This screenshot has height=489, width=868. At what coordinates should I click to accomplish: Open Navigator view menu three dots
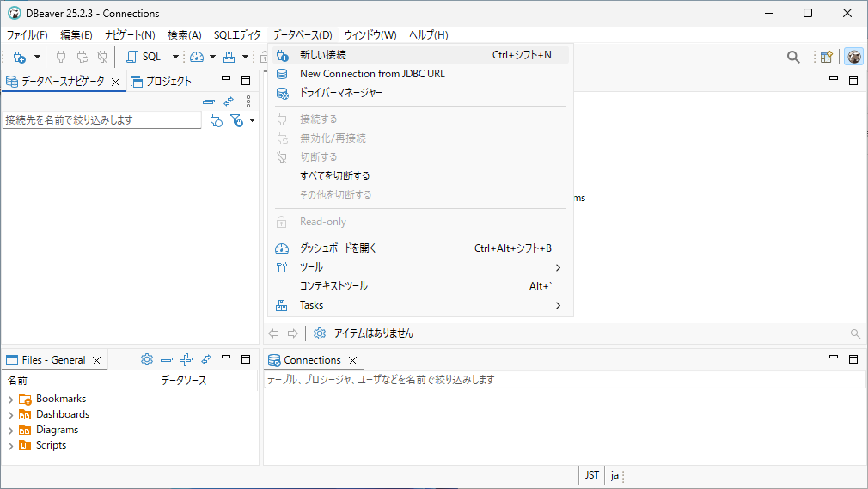click(248, 102)
